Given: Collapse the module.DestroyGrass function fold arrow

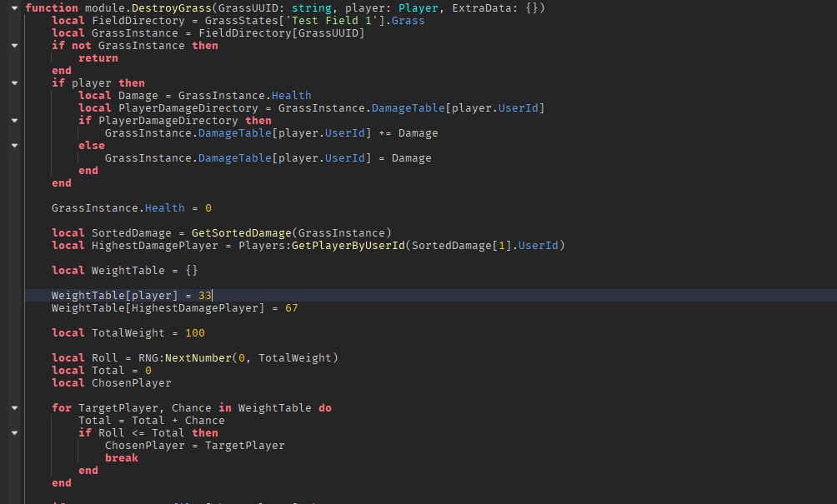Looking at the screenshot, I should click(x=14, y=8).
